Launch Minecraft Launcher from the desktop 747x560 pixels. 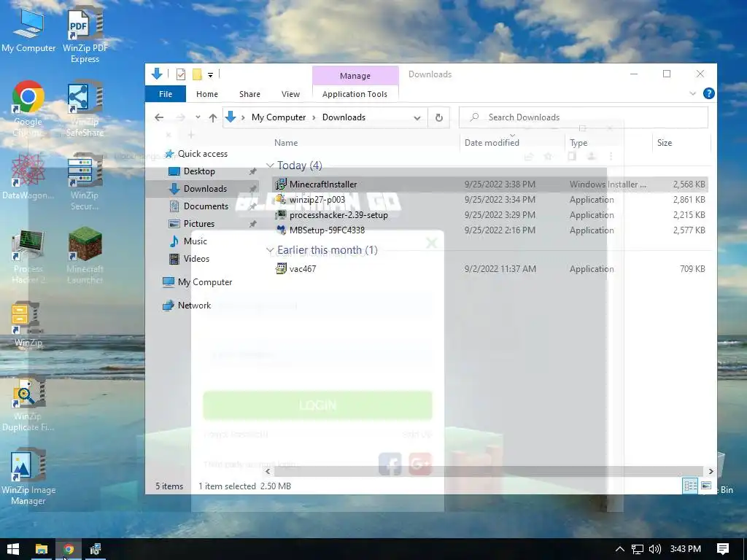[85, 256]
